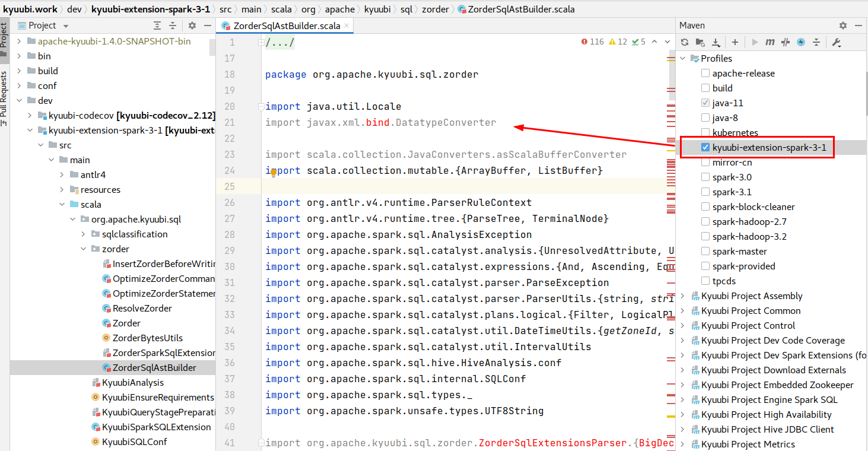The image size is (868, 451).
Task: Enable the apache-release profile checkbox
Action: (x=705, y=73)
